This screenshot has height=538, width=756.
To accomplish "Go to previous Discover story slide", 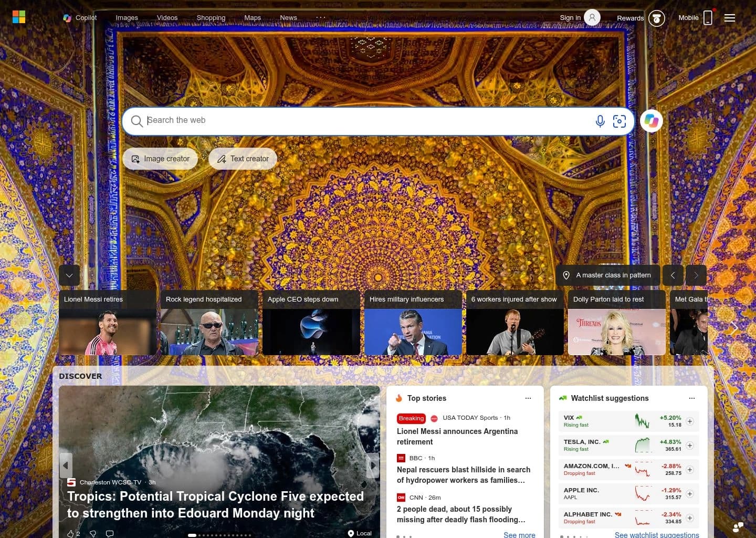I will click(66, 465).
